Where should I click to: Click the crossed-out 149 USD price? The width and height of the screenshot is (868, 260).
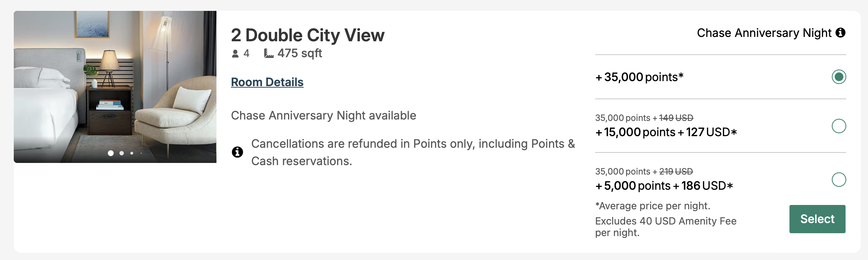click(676, 118)
